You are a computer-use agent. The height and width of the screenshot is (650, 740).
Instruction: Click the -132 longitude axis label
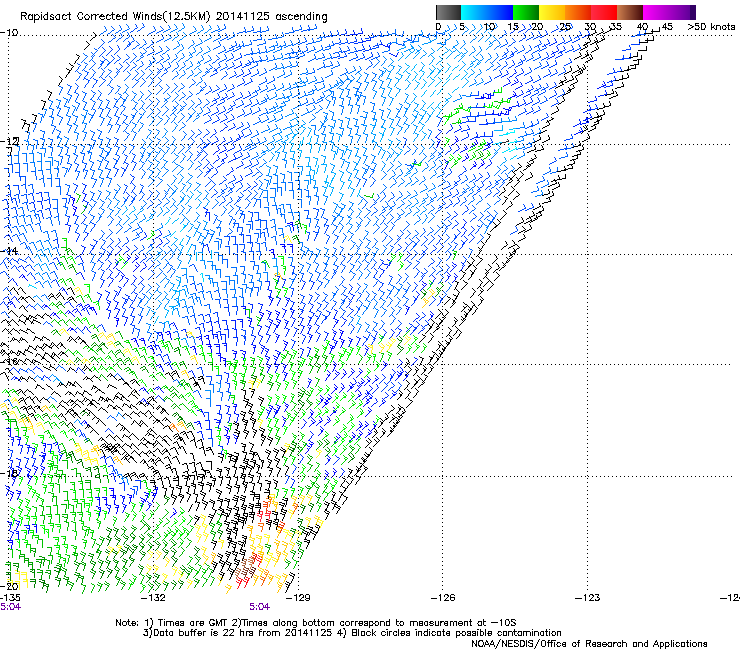pyautogui.click(x=154, y=598)
